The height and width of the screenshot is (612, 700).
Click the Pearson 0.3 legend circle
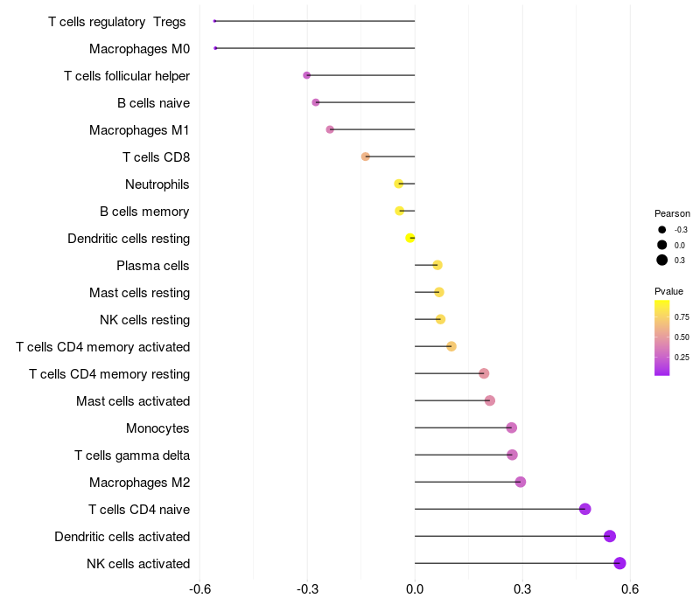pos(662,260)
